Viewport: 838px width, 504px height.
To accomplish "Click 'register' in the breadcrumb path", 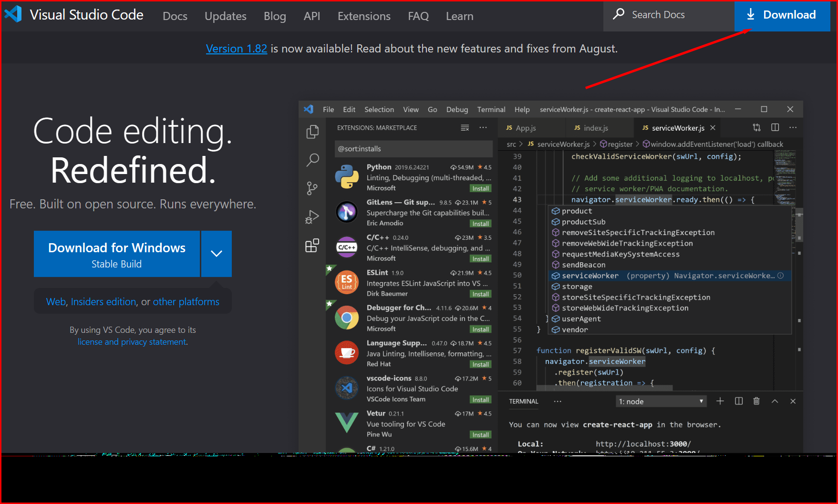I will tap(620, 144).
